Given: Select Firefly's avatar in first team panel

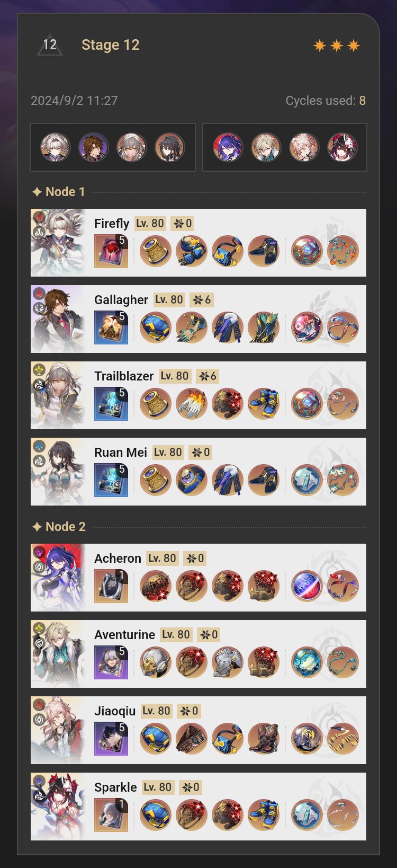Looking at the screenshot, I should [x=56, y=147].
